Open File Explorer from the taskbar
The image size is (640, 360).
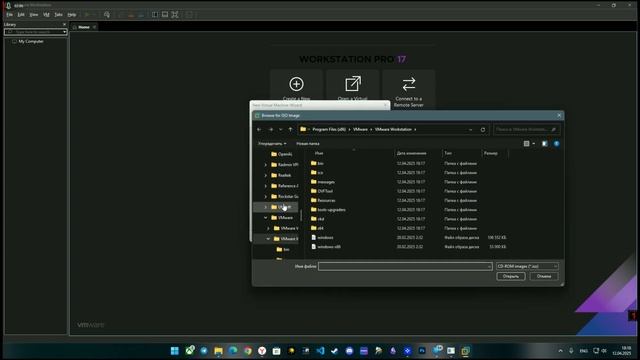[x=218, y=351]
